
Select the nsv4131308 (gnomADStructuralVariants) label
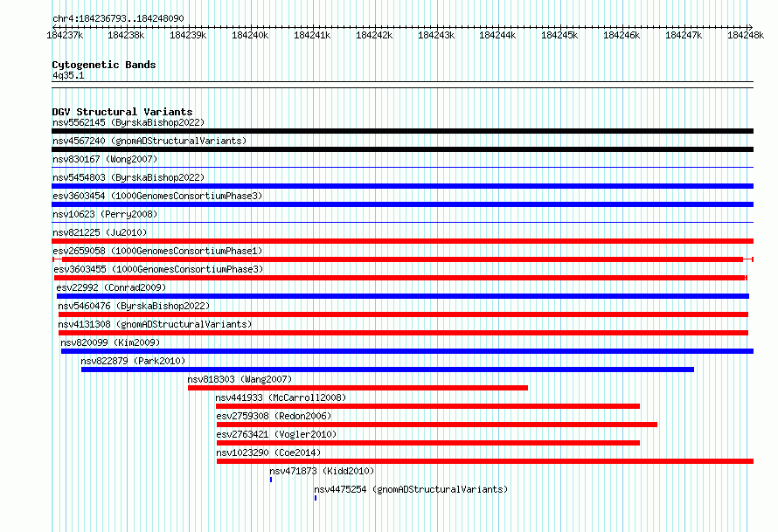[155, 324]
